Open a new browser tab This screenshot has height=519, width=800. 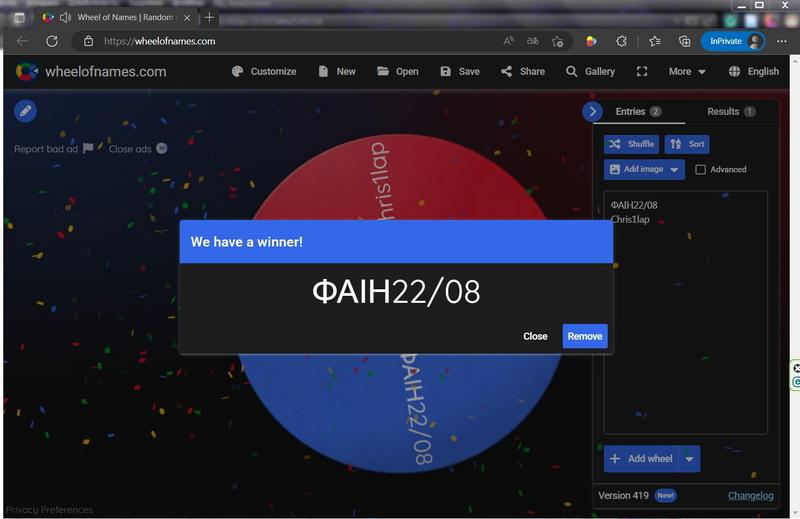(x=209, y=17)
